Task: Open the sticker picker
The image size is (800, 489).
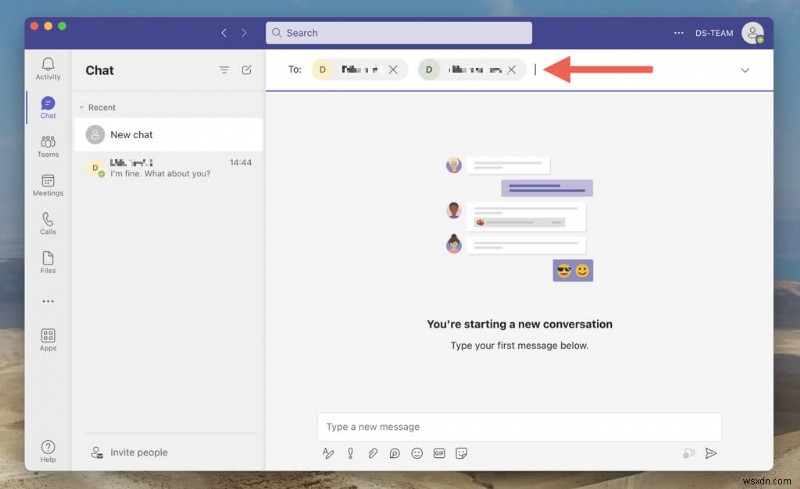Action: tap(461, 453)
